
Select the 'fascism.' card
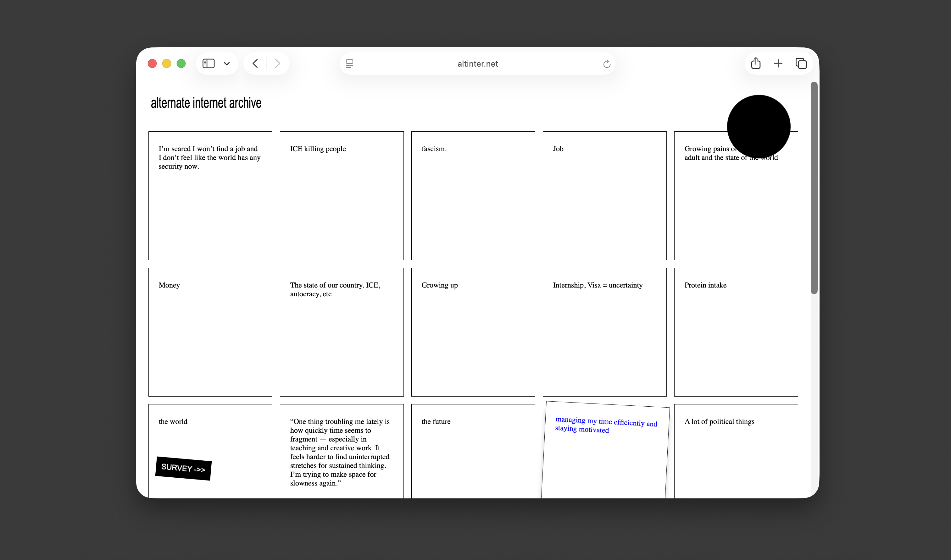click(473, 195)
